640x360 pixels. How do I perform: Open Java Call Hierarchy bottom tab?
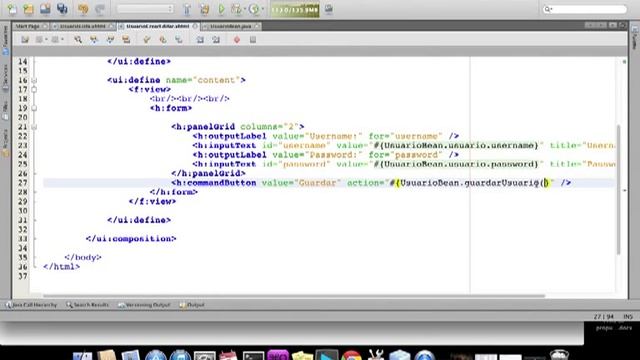31,305
